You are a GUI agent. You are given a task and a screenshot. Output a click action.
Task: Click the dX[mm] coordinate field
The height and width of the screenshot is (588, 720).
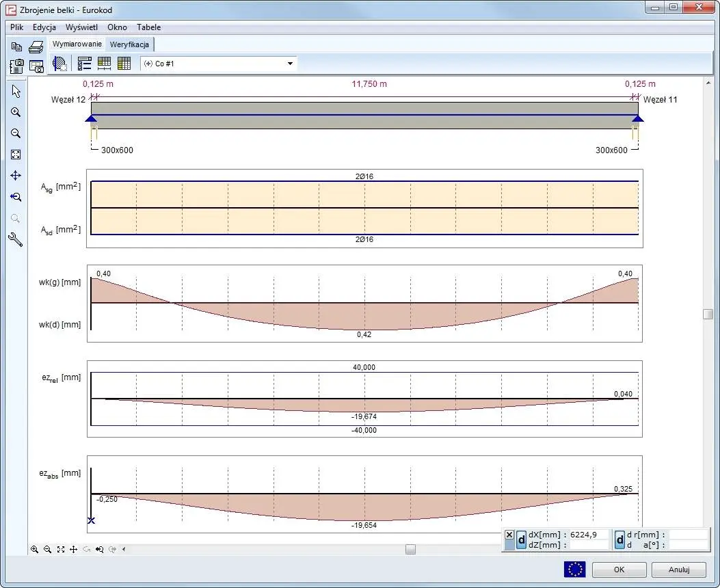[x=588, y=535]
